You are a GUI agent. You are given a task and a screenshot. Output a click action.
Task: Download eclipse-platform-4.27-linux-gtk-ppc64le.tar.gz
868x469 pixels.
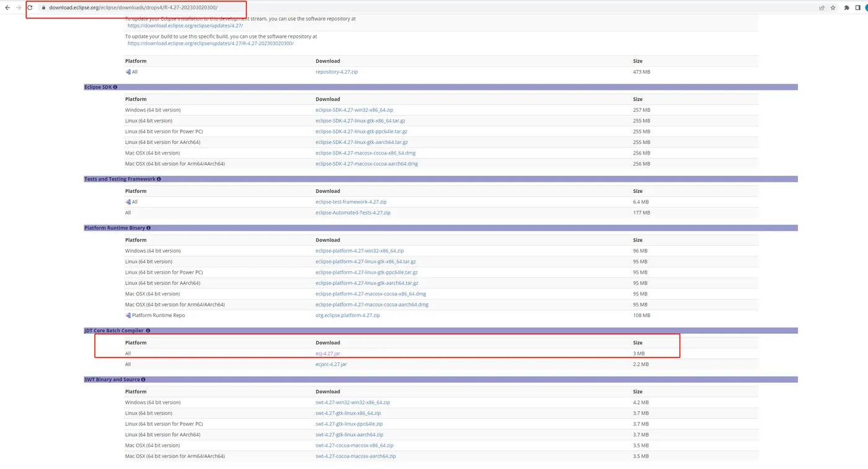366,272
